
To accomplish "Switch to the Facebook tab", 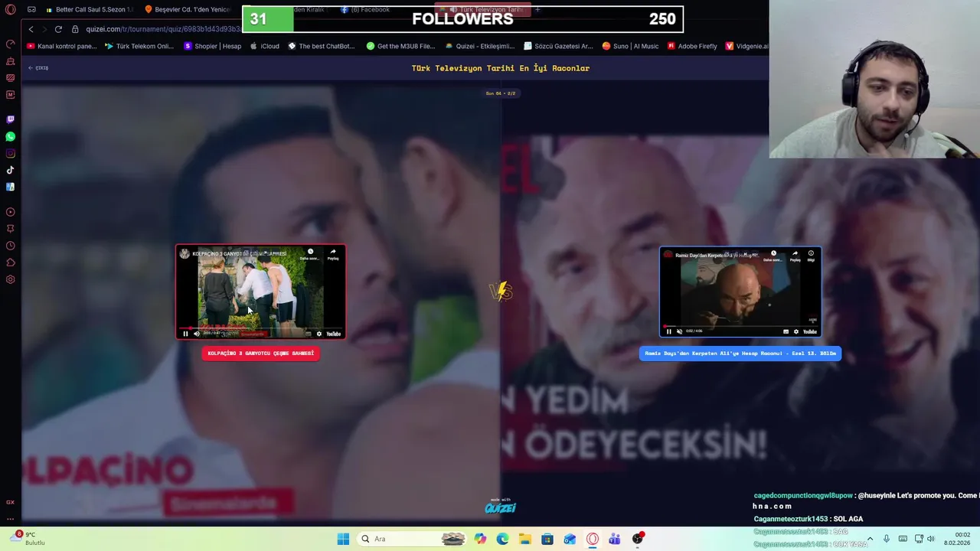I will point(366,10).
